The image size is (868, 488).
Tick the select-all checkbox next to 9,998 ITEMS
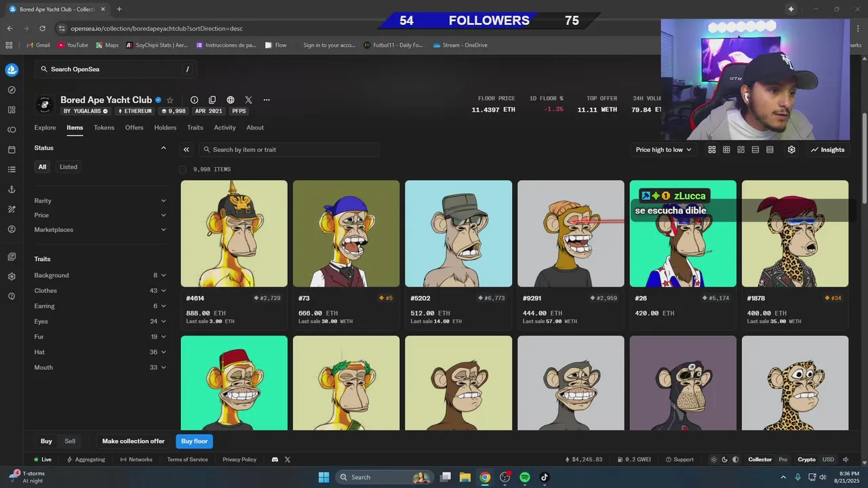[182, 169]
